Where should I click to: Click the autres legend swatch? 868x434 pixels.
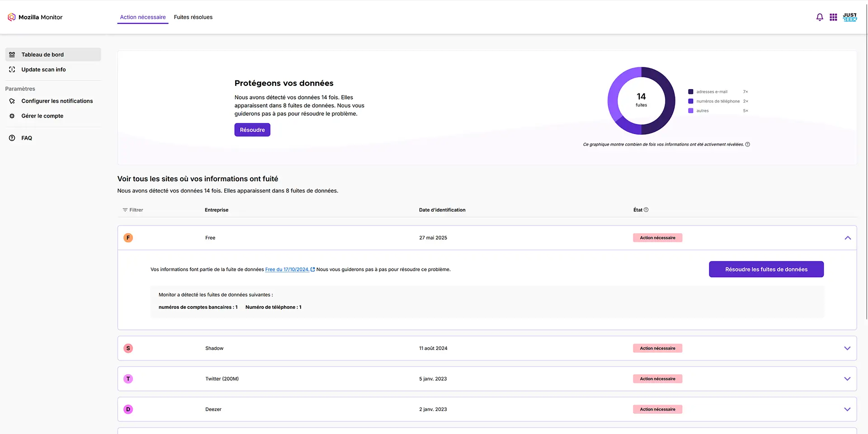(x=691, y=111)
